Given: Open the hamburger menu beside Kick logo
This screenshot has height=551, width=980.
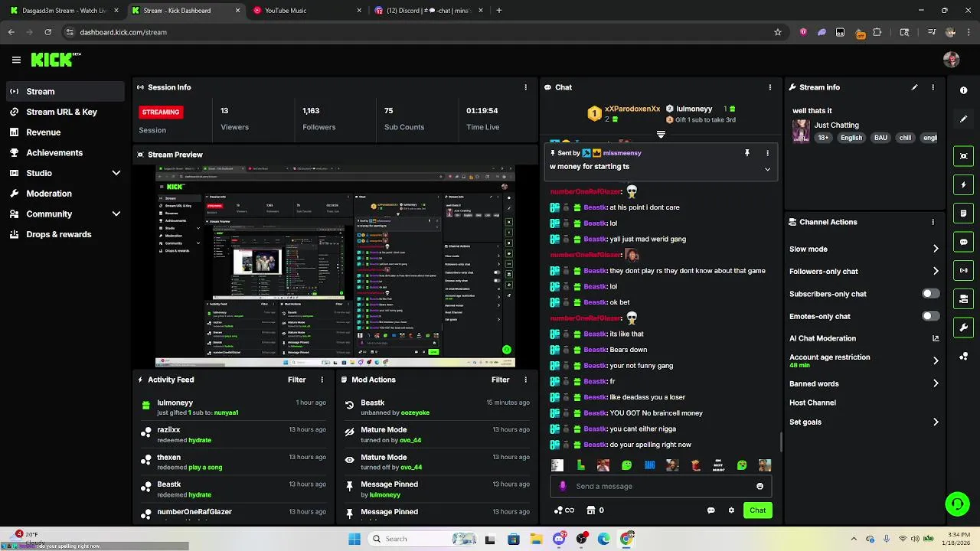Looking at the screenshot, I should pyautogui.click(x=16, y=60).
